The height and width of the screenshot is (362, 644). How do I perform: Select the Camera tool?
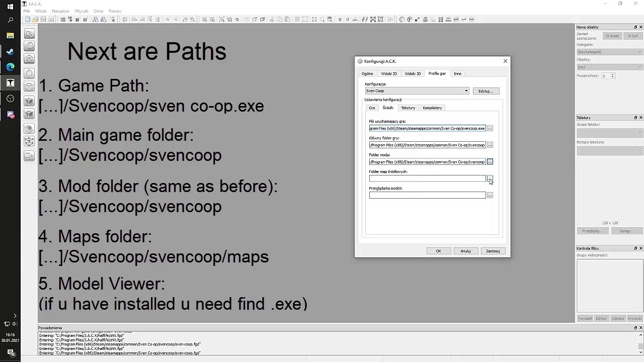click(30, 59)
